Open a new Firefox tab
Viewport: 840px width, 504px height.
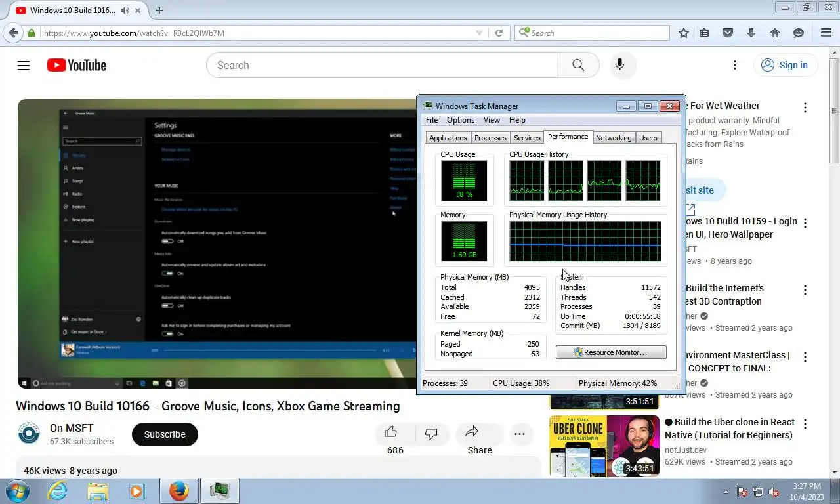click(x=159, y=10)
